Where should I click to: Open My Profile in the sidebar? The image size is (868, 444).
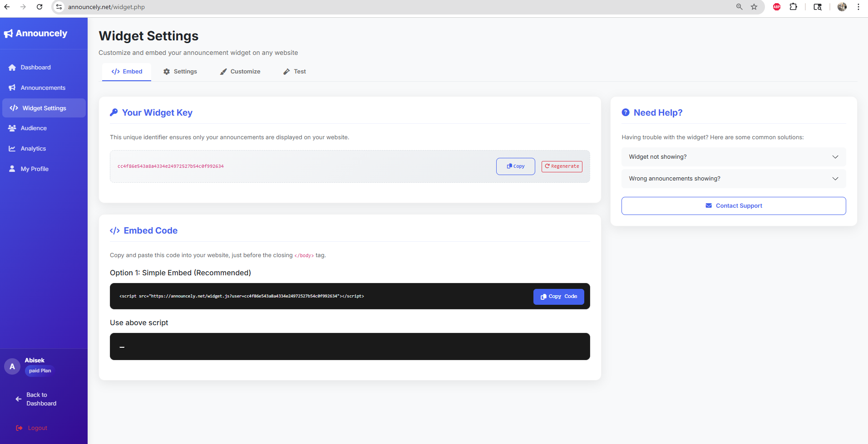point(44,169)
